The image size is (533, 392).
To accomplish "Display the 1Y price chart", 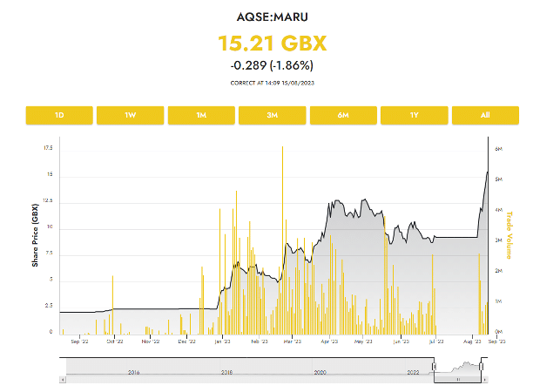I will pos(414,116).
